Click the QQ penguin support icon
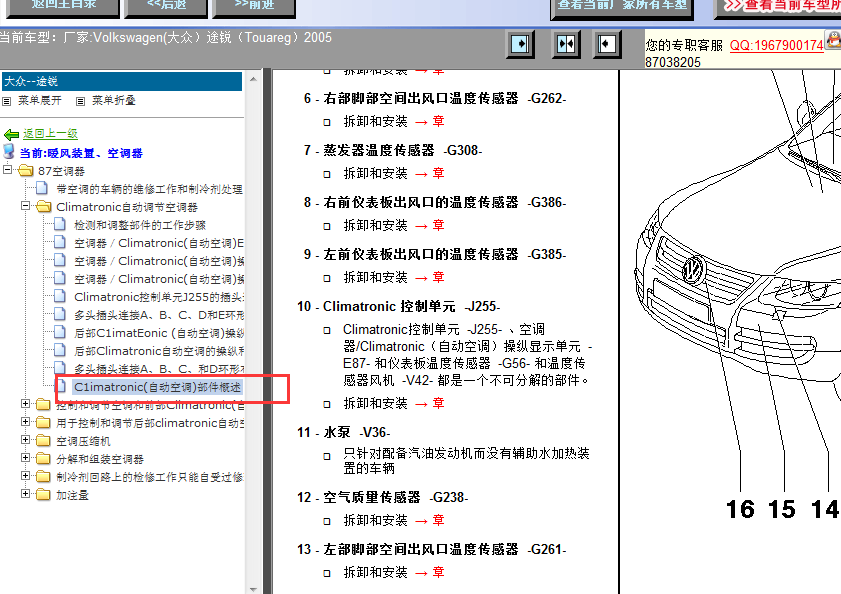841x594 pixels. pos(833,40)
